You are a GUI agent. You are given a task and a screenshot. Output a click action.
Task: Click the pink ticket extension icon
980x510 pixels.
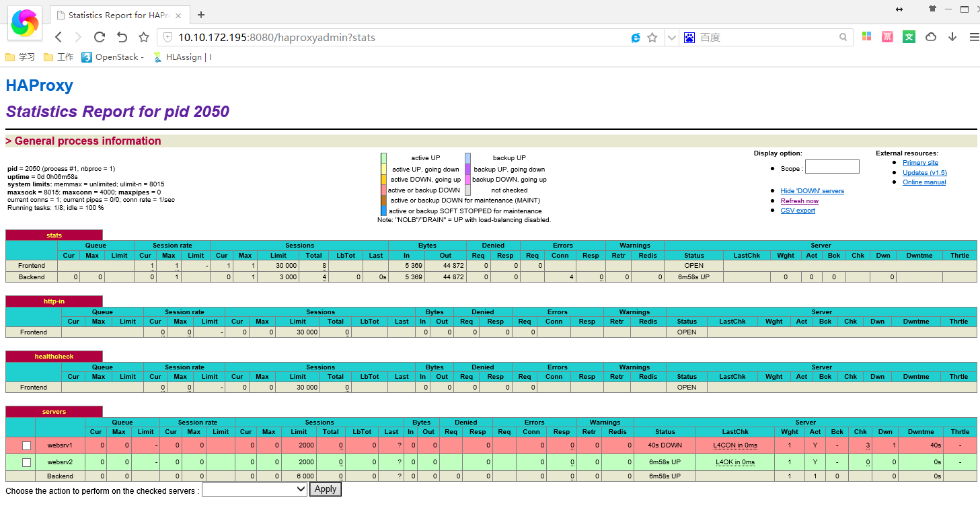coord(887,37)
